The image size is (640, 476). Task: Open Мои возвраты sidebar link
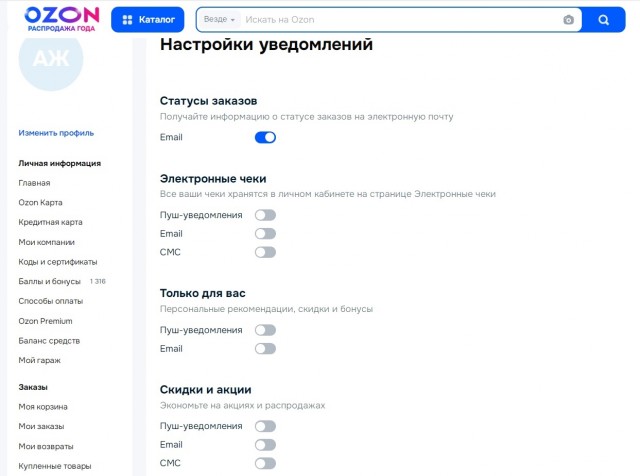pos(46,446)
